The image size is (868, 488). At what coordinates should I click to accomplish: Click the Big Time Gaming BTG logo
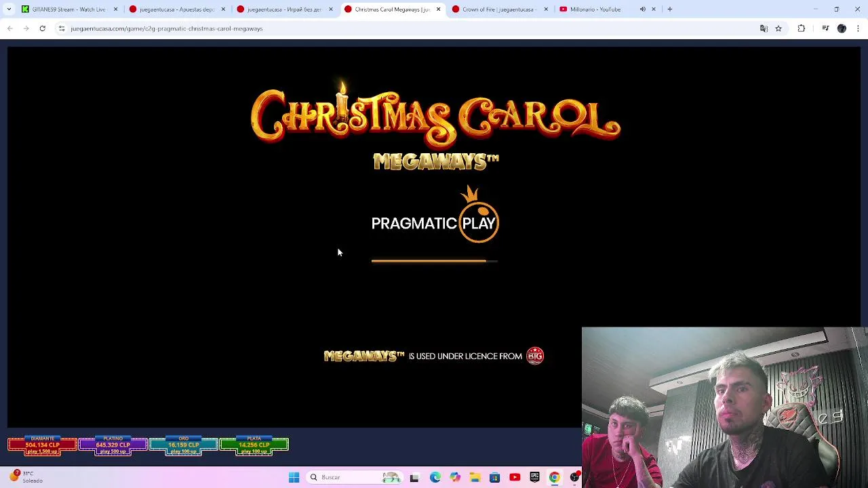pyautogui.click(x=535, y=356)
